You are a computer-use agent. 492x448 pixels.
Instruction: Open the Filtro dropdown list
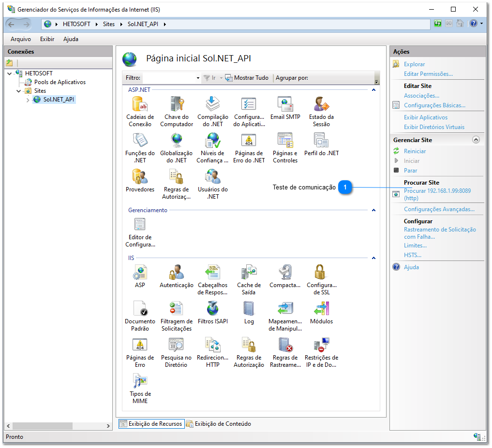(x=197, y=78)
